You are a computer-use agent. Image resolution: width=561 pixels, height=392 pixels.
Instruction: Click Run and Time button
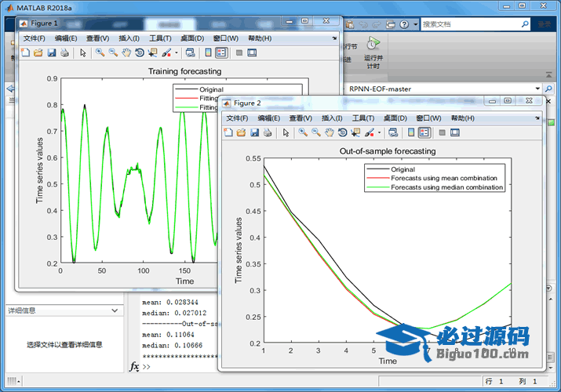pos(373,53)
